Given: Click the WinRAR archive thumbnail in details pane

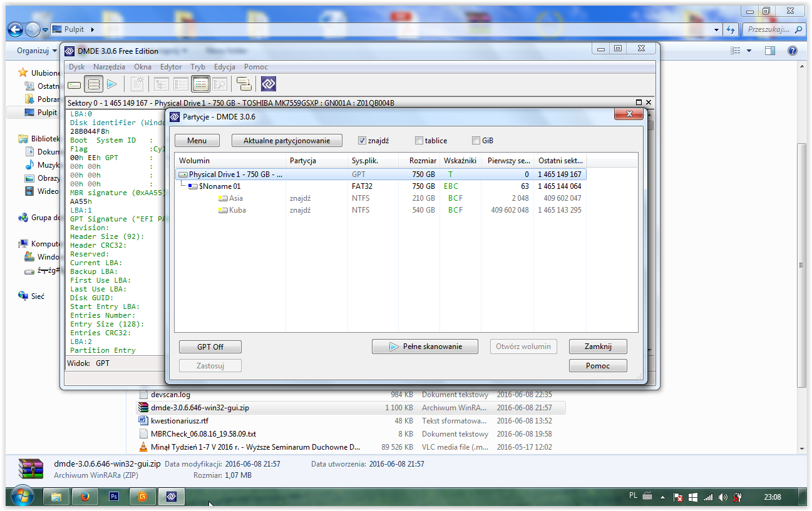Looking at the screenshot, I should click(x=30, y=469).
